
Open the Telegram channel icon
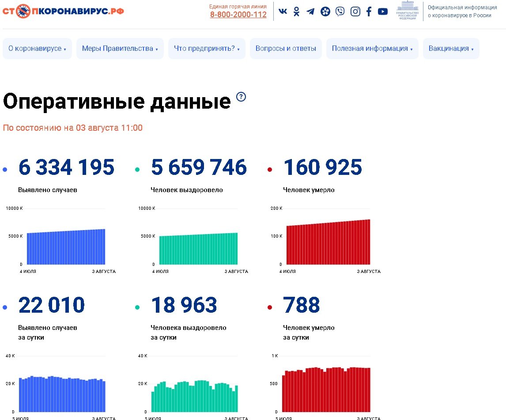click(x=311, y=11)
